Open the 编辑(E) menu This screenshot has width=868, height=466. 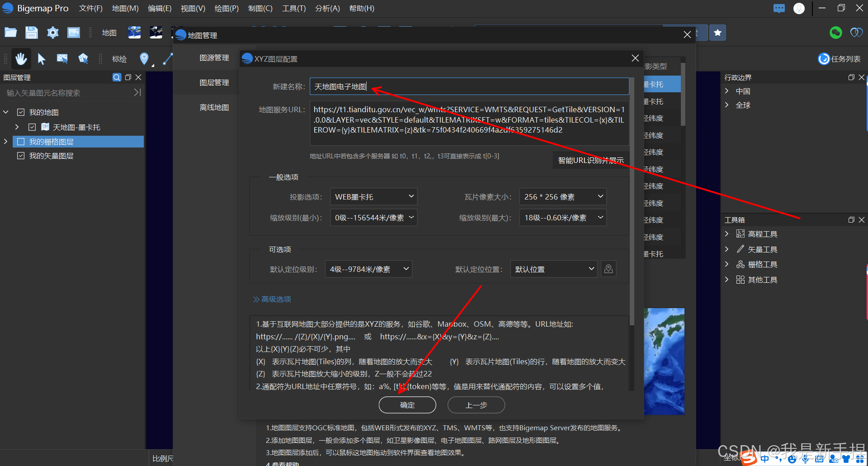point(160,9)
